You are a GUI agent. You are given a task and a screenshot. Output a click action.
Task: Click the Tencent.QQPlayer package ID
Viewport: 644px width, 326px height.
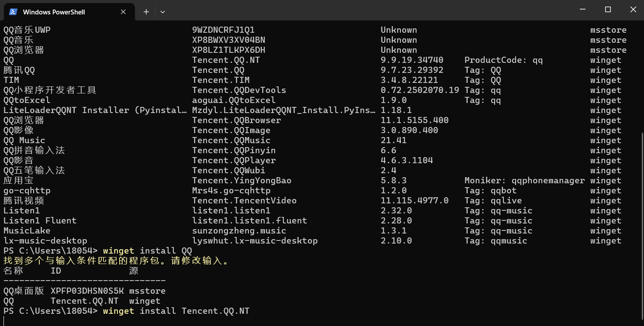pyautogui.click(x=234, y=161)
